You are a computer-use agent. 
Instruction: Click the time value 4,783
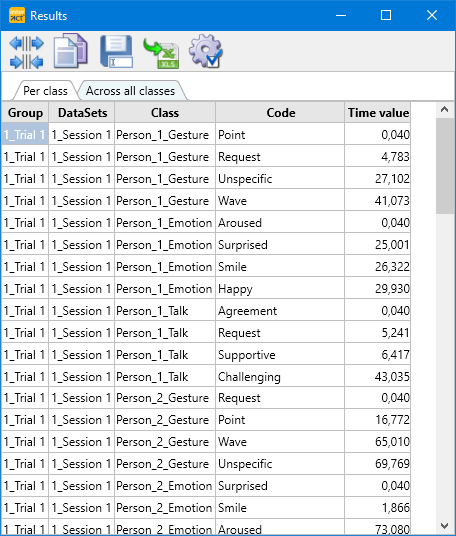[378, 157]
